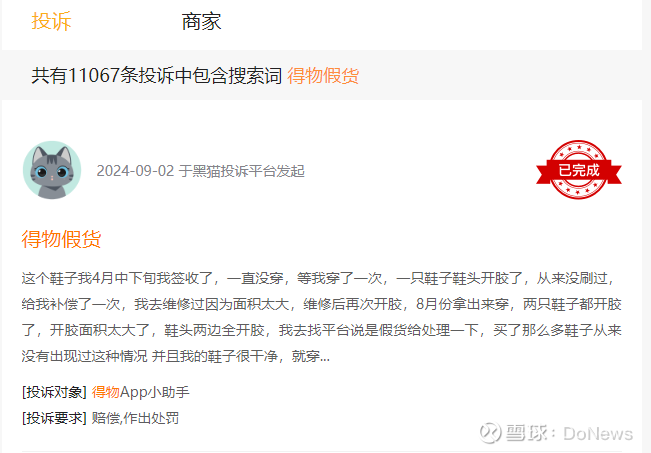Switch to the 投诉 tab
This screenshot has width=651, height=453.
click(51, 21)
